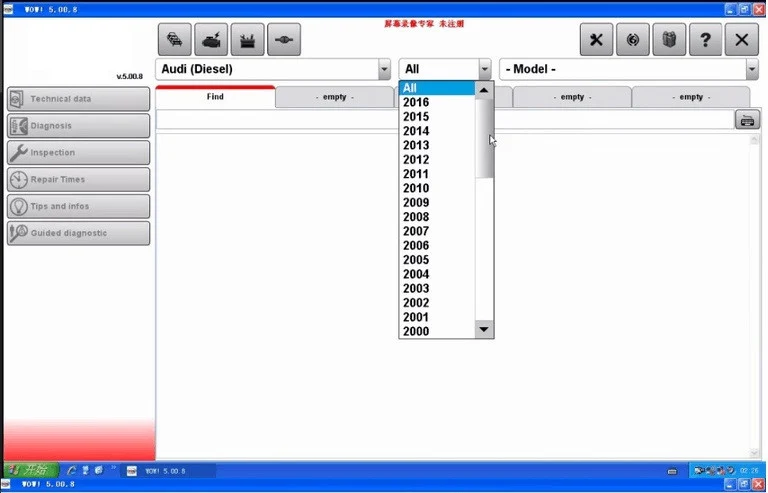Choose 2002 from the year list
This screenshot has width=768, height=493.
click(x=437, y=303)
